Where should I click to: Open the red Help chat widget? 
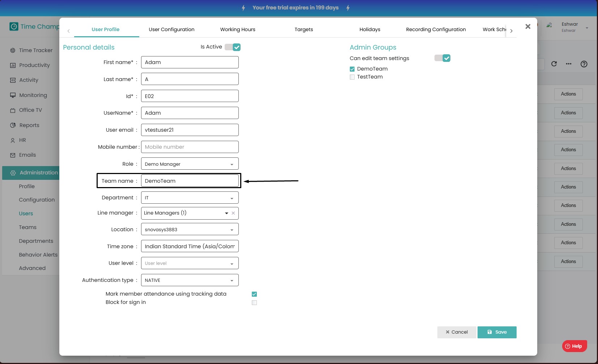point(574,346)
